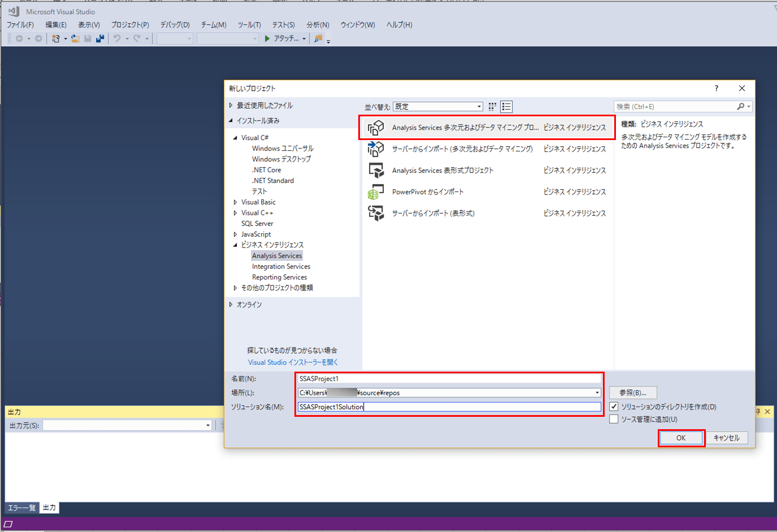Click the solution name input field
The width and height of the screenshot is (777, 532).
(449, 407)
